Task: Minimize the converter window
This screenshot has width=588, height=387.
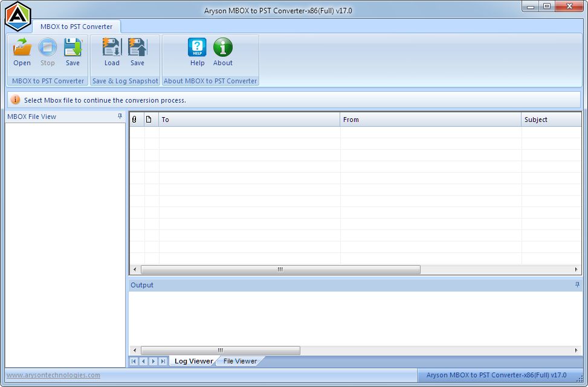Action: click(x=531, y=7)
